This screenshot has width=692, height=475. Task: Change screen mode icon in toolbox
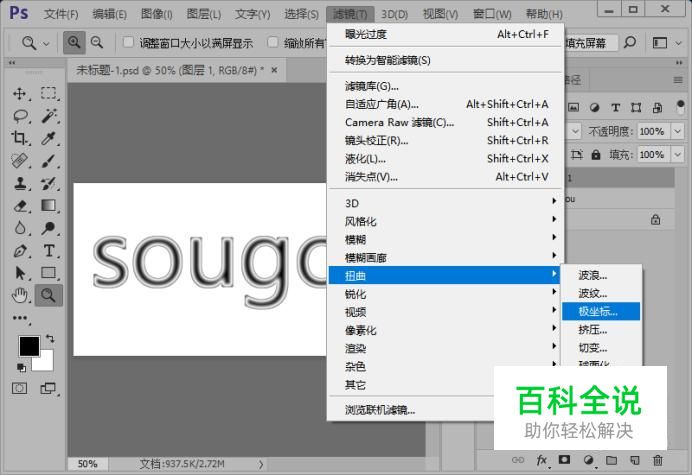coord(48,388)
